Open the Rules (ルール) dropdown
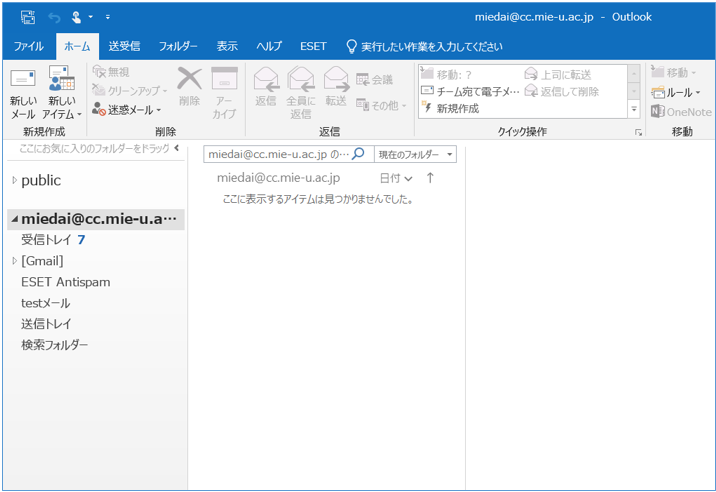This screenshot has height=492, width=716. click(675, 92)
